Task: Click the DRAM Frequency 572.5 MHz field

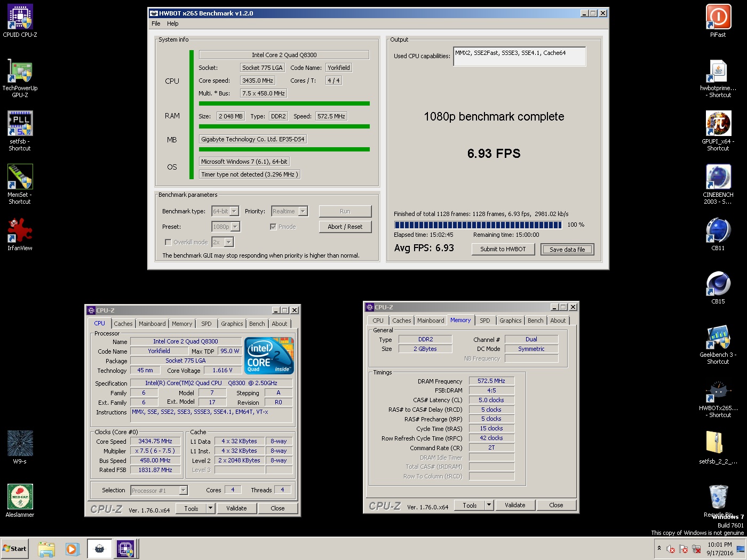Action: 491,381
